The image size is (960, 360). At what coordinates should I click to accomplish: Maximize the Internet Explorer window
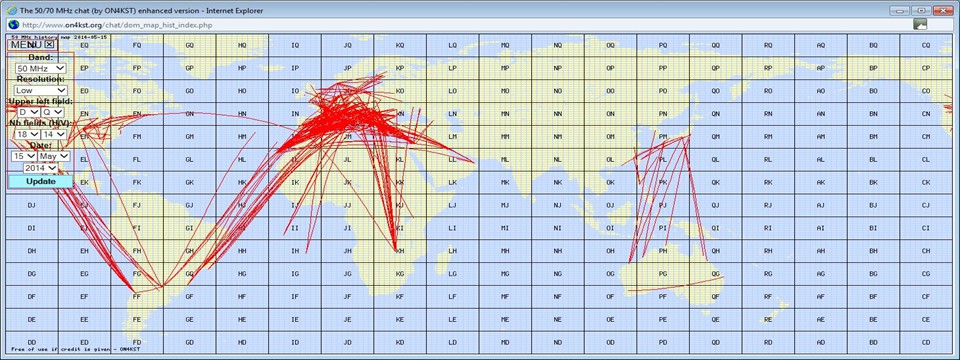click(920, 10)
